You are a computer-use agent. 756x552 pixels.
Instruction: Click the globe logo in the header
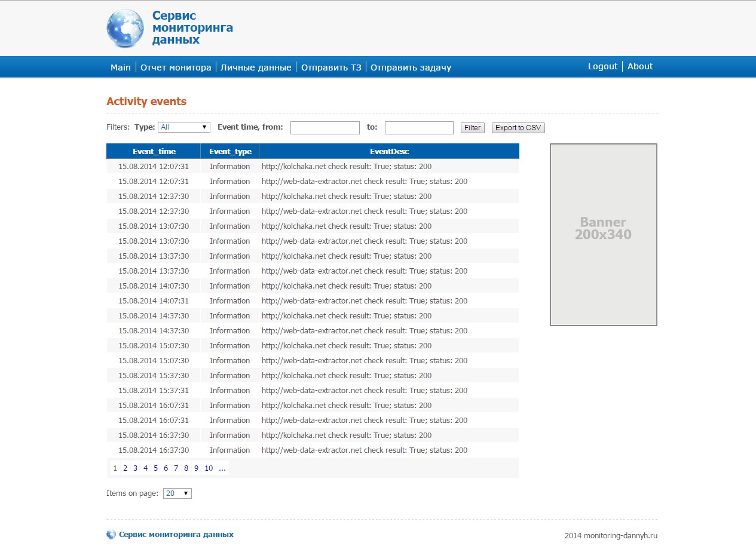[125, 28]
